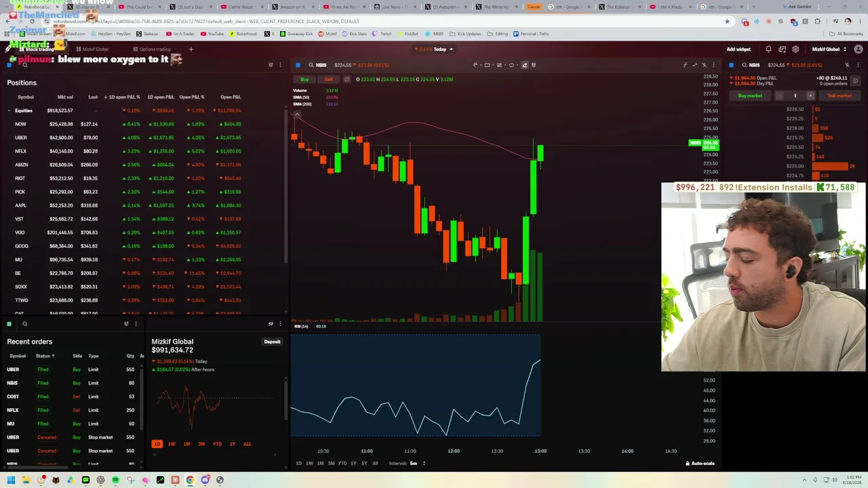Screen dimensions: 868x488
Task: Click search icon in Recent orders widget
Action: pos(24,324)
